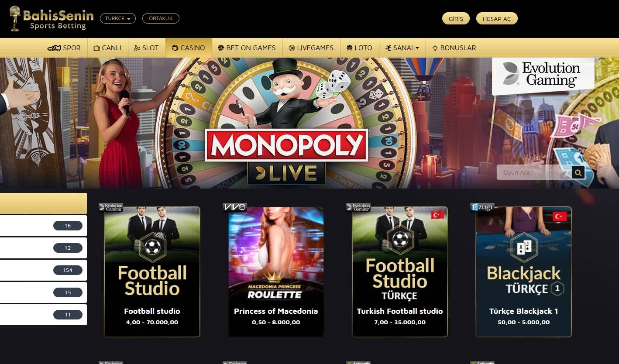Select the sidebar category with count 154
Image resolution: width=619 pixels, height=364 pixels.
click(x=43, y=270)
